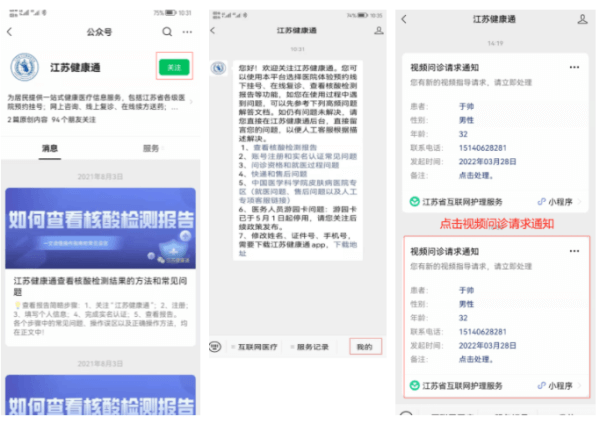Tap the sender avatar beside welcome message
600x431 pixels.
(x=218, y=68)
